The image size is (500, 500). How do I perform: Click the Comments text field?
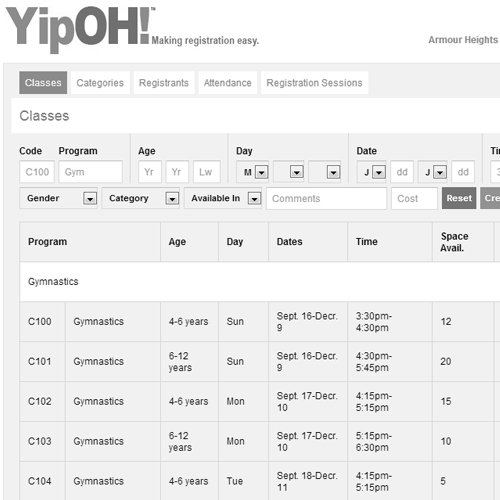[327, 198]
